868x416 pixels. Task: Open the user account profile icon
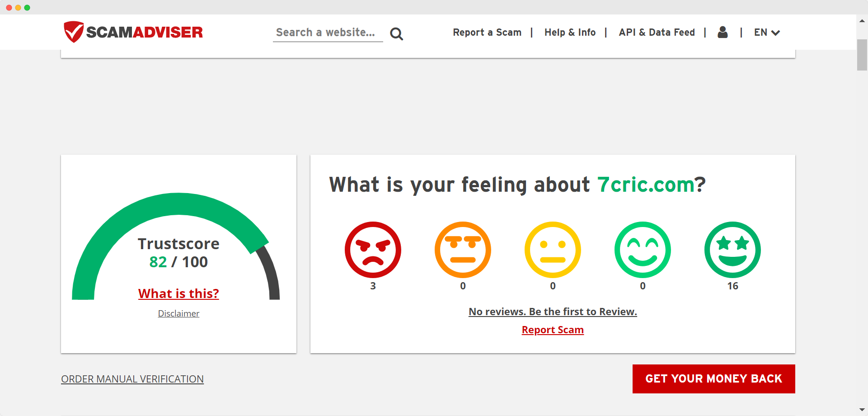point(723,32)
